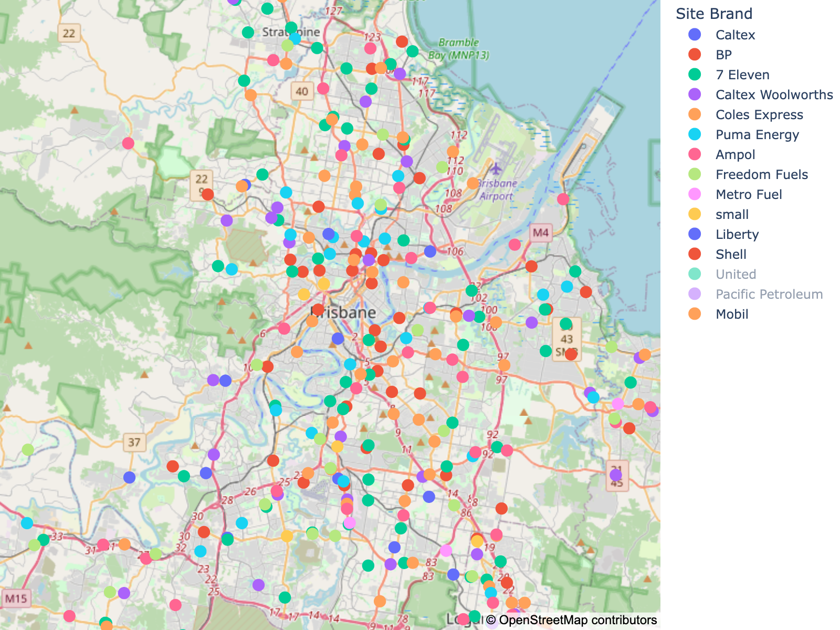This screenshot has height=630, width=840.
Task: Toggle Metro Fuel legend entry
Action: pos(748,195)
